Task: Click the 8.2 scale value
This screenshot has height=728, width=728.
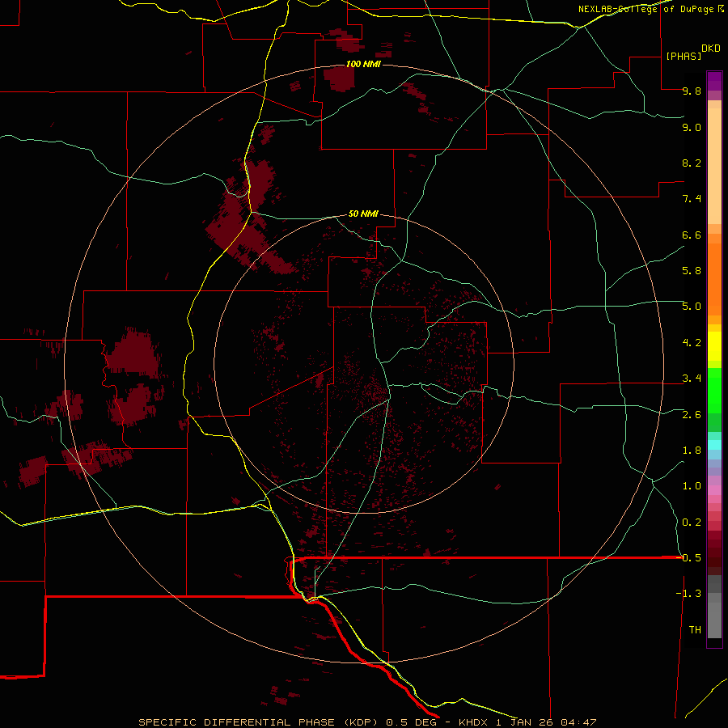Action: coord(692,163)
